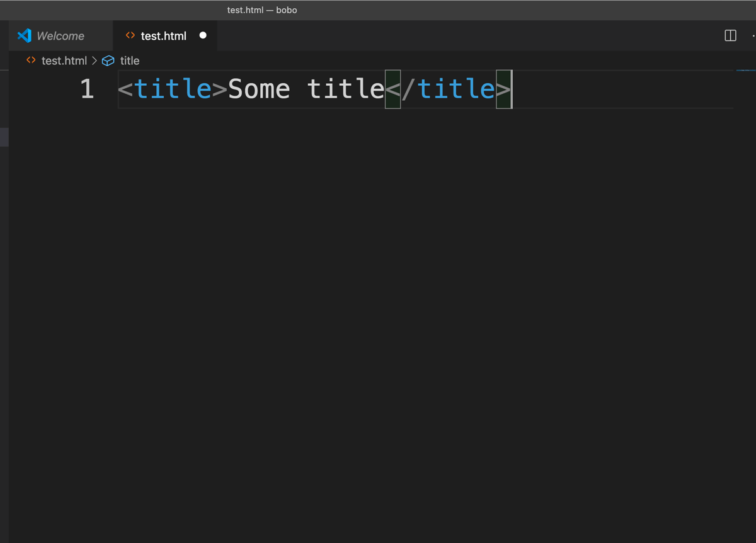Click the VS Code logo on Welcome tab

(x=25, y=35)
